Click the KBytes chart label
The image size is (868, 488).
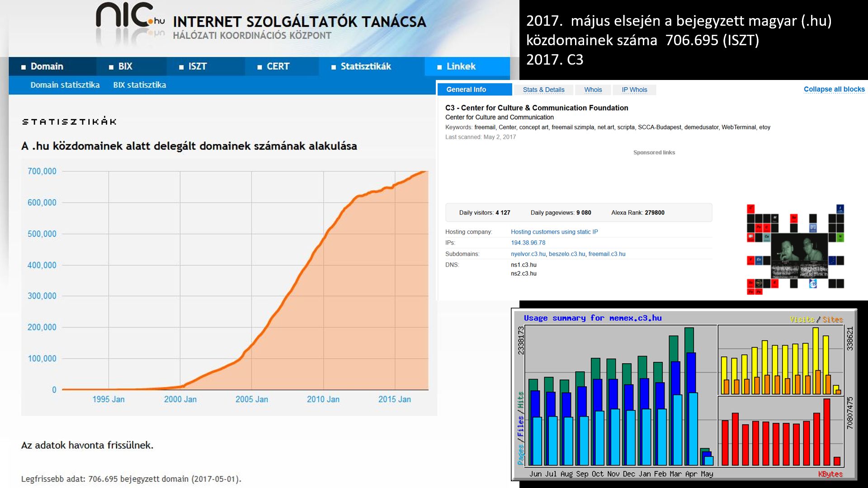[830, 474]
